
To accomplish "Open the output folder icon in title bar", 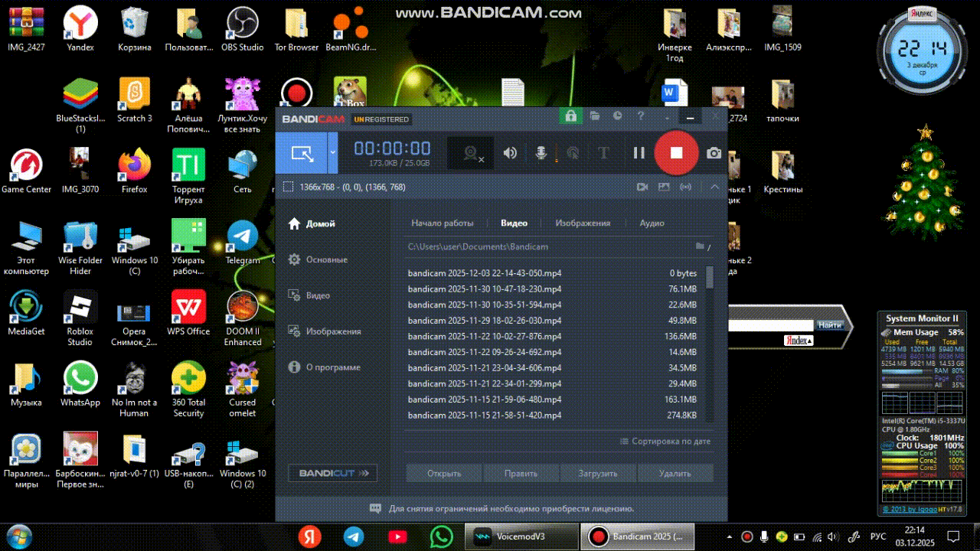I will coord(595,116).
